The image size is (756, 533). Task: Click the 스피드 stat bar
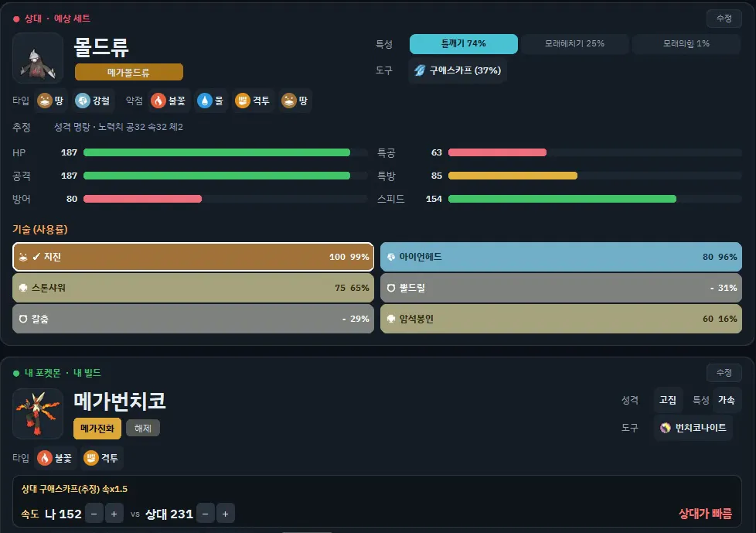594,199
